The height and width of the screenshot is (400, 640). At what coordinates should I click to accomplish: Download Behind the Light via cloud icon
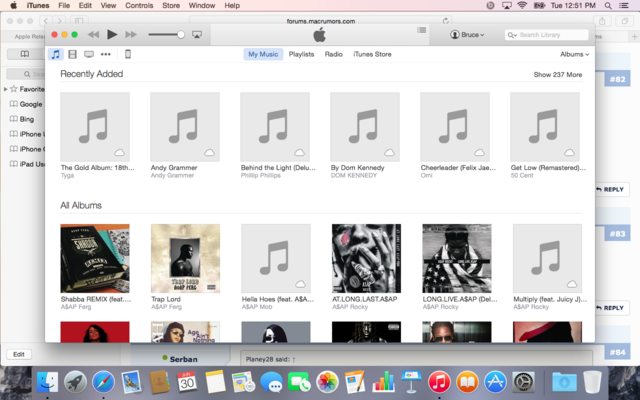(300, 153)
